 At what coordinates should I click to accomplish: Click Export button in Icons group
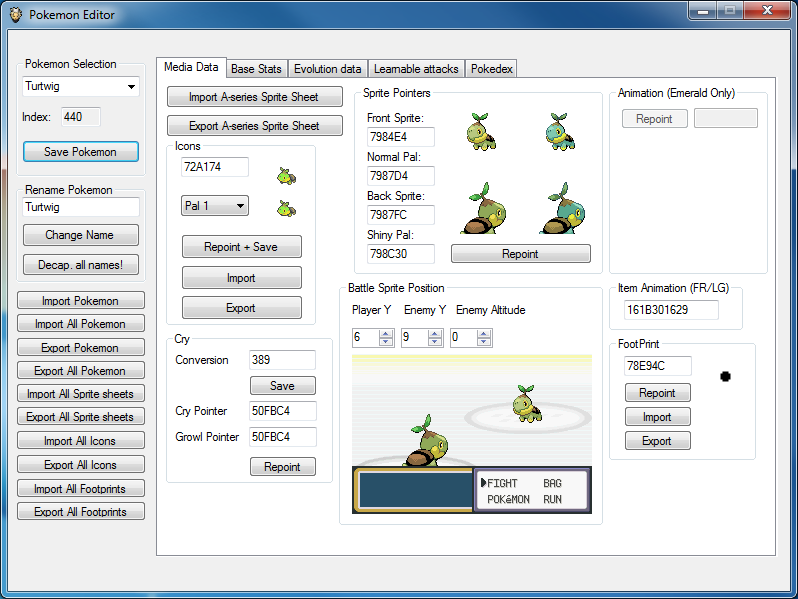241,308
